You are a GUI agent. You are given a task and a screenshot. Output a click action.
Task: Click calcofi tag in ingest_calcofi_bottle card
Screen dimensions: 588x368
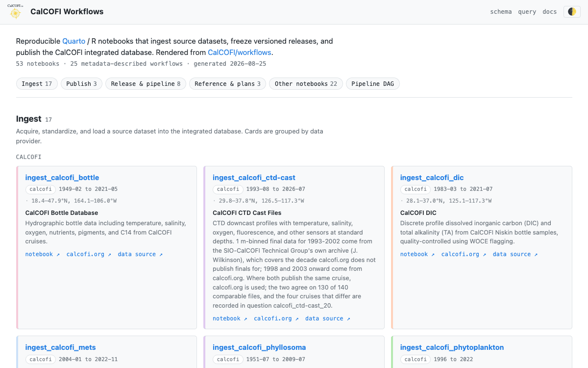coord(41,189)
